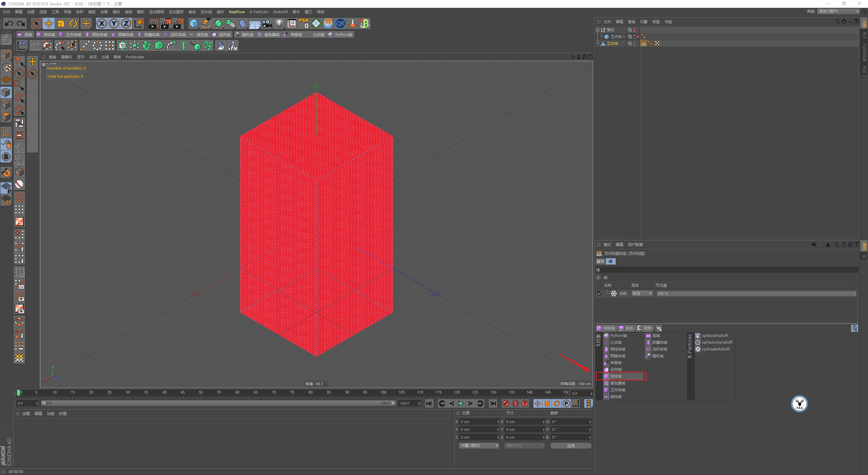Screen dimensions: 868x475
Task: Add a cube primitive from toolbar
Action: coord(194,23)
